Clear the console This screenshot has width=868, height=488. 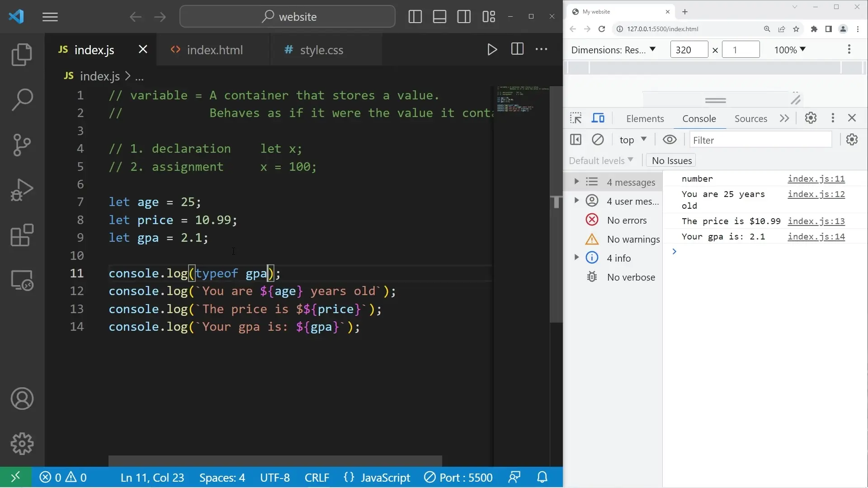[598, 140]
